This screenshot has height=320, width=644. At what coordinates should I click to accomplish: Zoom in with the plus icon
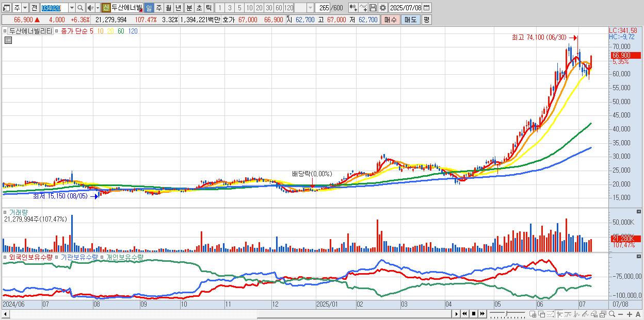coord(630,314)
